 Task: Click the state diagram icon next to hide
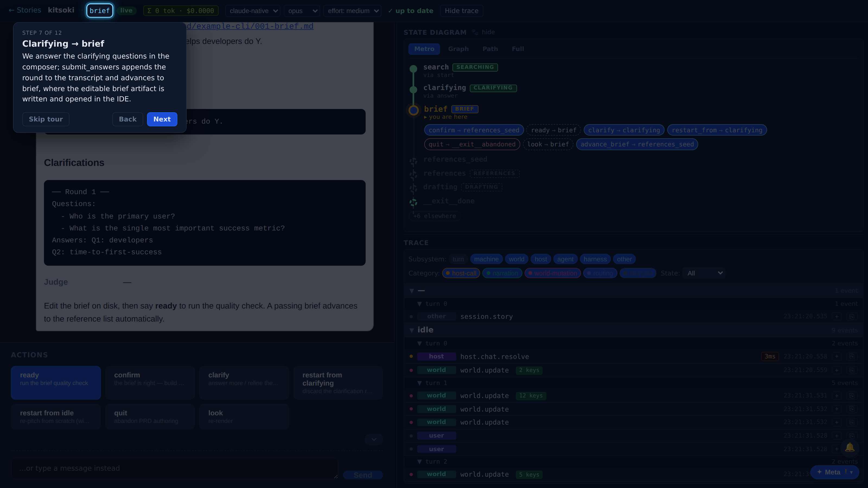475,32
